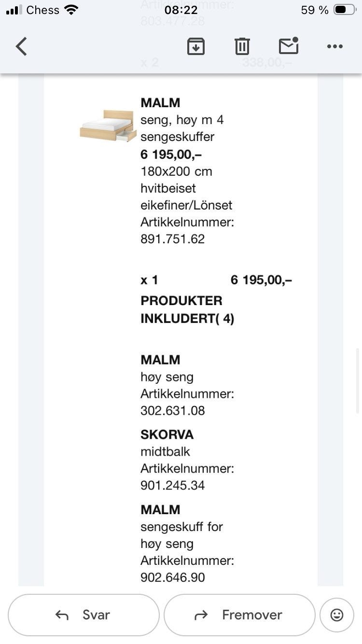
Task: Tap the battery icon in the status bar
Action: [x=345, y=10]
